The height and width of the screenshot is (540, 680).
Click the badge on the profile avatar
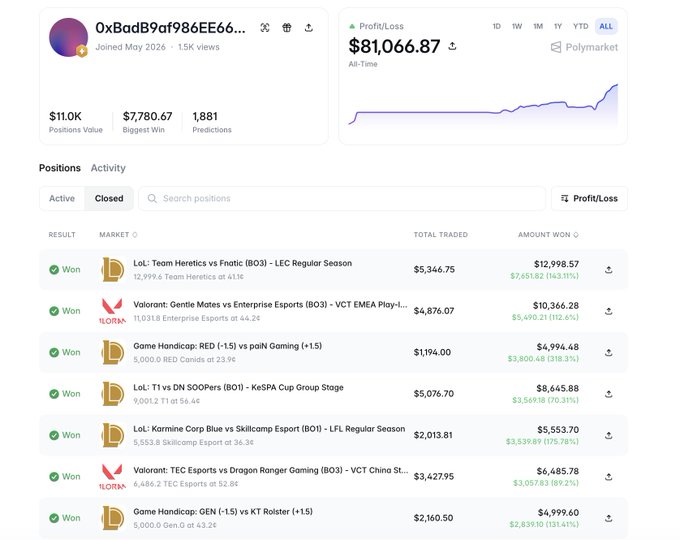click(x=82, y=51)
